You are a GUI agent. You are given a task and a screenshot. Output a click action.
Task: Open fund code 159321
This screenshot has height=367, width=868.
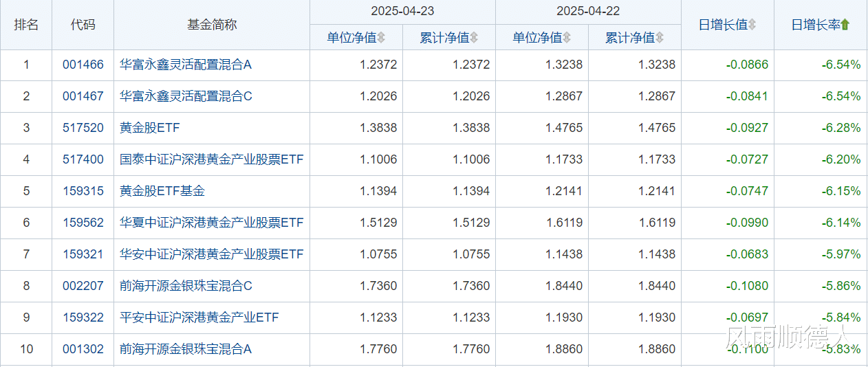(83, 254)
